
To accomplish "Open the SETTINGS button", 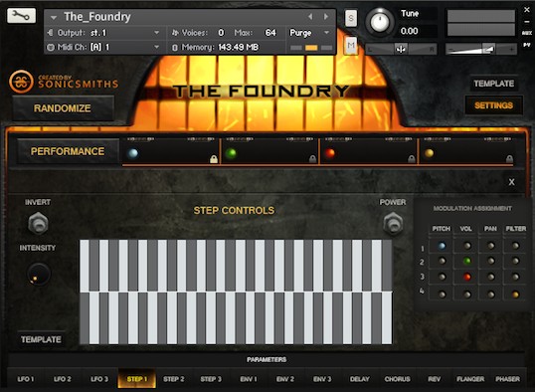I will 493,105.
